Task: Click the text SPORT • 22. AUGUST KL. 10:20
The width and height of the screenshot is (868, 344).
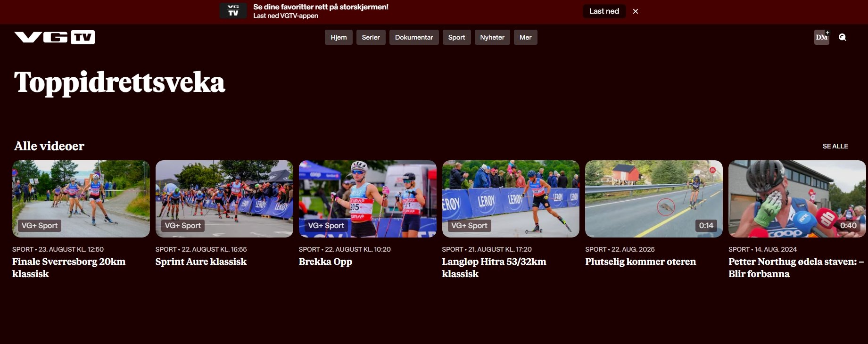Action: coord(345,249)
